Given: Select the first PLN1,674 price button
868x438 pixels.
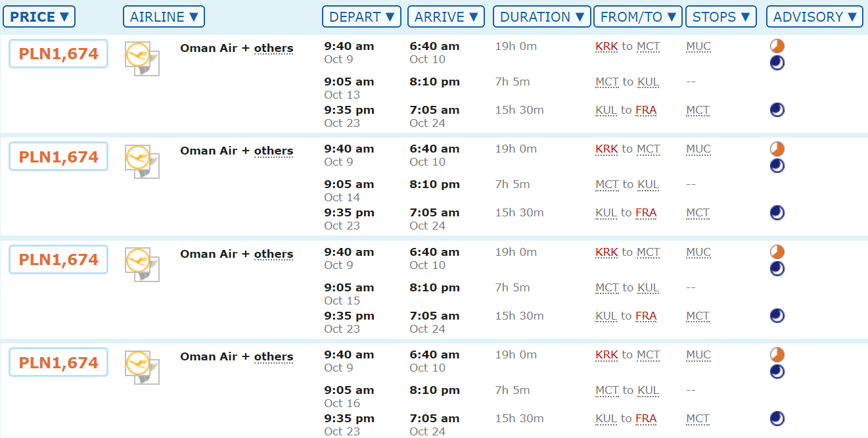Looking at the screenshot, I should [x=58, y=54].
